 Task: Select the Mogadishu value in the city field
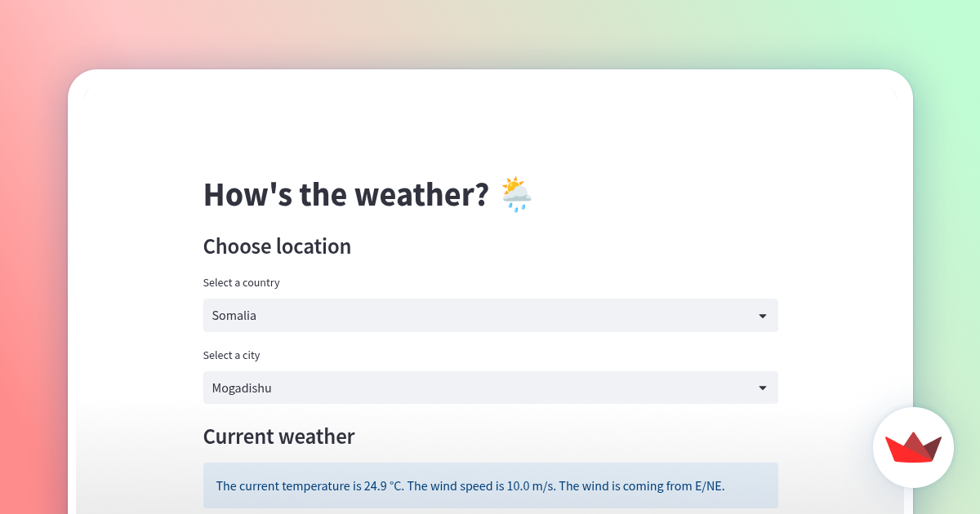click(x=490, y=388)
